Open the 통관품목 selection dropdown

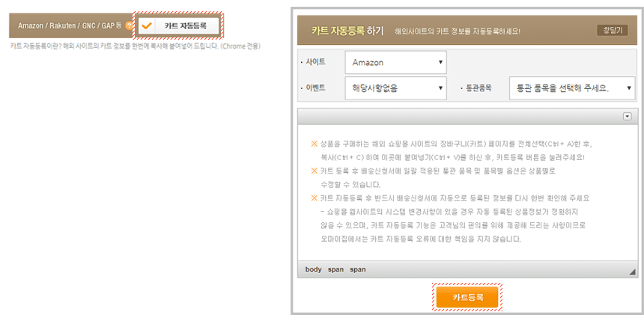[x=571, y=88]
